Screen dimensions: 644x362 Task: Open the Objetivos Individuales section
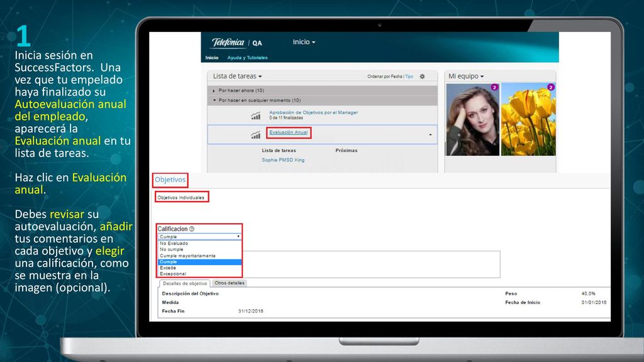coord(181,197)
